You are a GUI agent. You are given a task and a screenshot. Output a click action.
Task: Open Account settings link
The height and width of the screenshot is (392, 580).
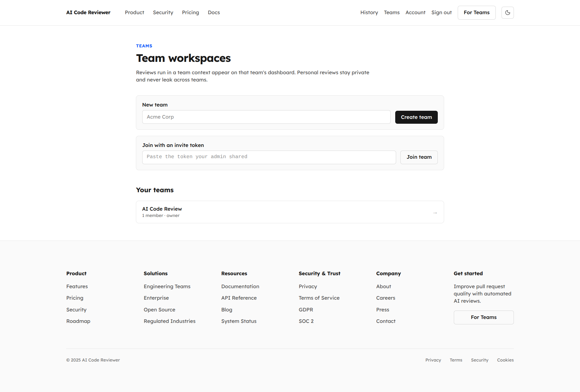(415, 12)
